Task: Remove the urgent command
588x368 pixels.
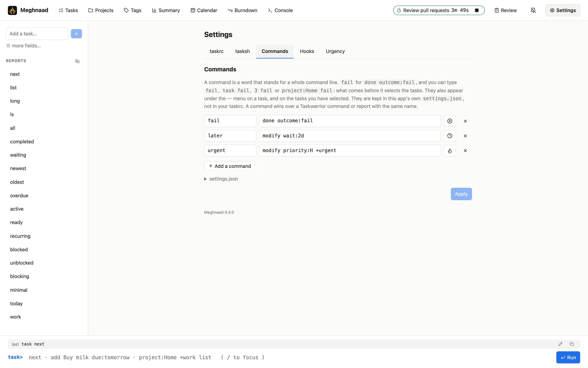Action: point(465,151)
